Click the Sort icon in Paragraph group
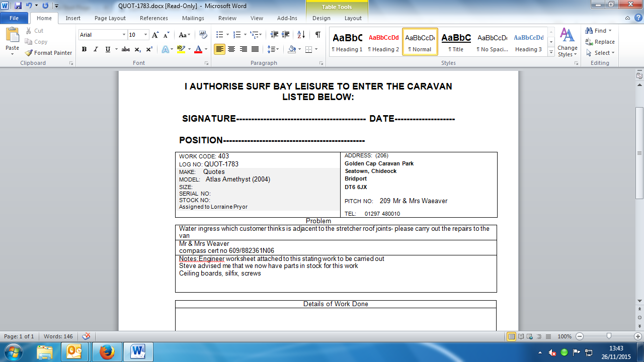644x362 pixels. [301, 35]
